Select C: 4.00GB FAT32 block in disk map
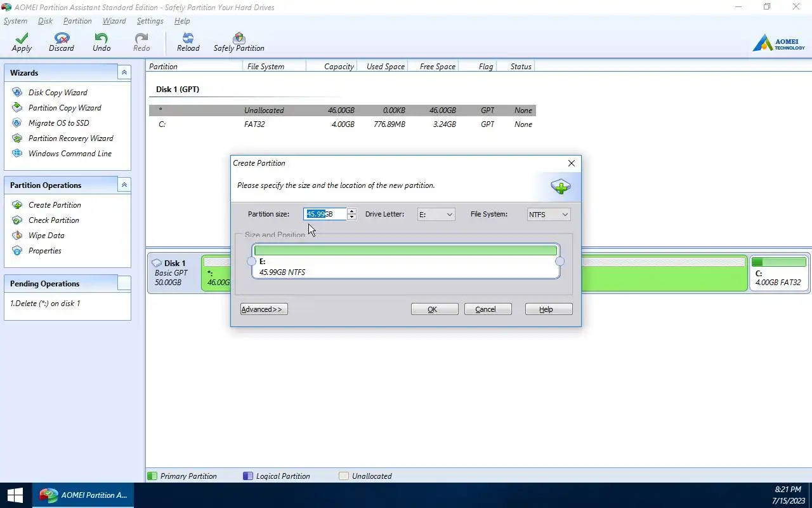This screenshot has height=508, width=812. pyautogui.click(x=778, y=273)
